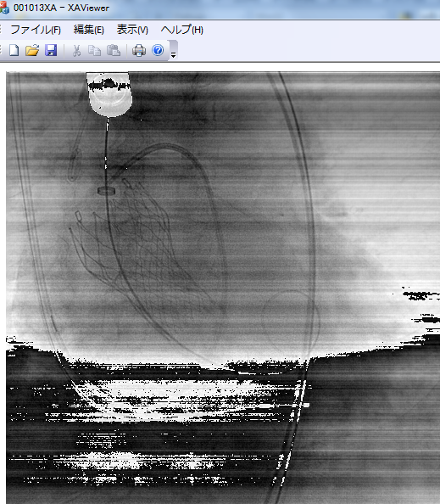
Task: Click the Copy toolbar icon
Action: pyautogui.click(x=94, y=50)
